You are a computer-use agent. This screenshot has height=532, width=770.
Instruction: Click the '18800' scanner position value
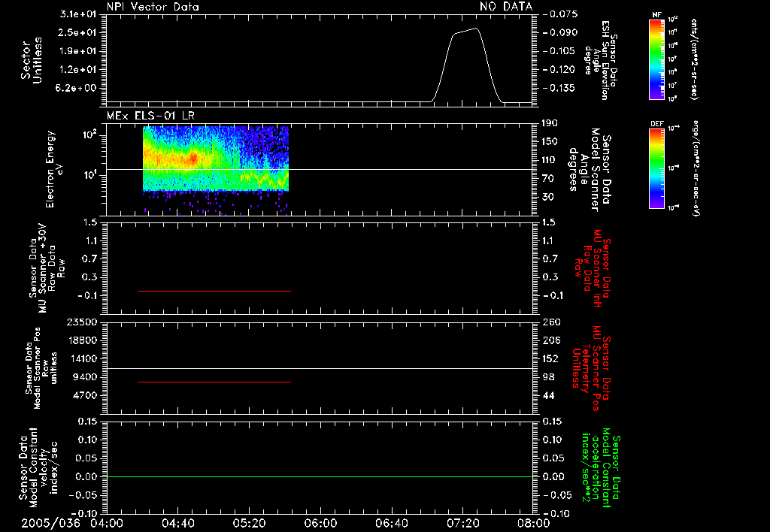pyautogui.click(x=81, y=340)
